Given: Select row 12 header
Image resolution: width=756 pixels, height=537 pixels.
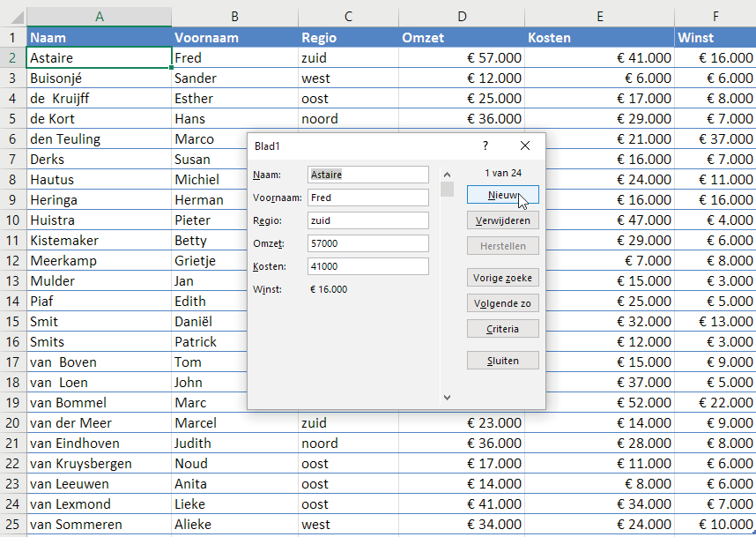Looking at the screenshot, I should tap(12, 261).
